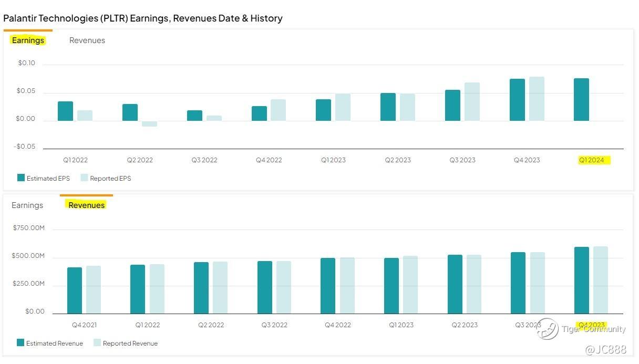Select the Q3 2022 estimated revenue bar
The width and height of the screenshot is (639, 364).
point(265,287)
